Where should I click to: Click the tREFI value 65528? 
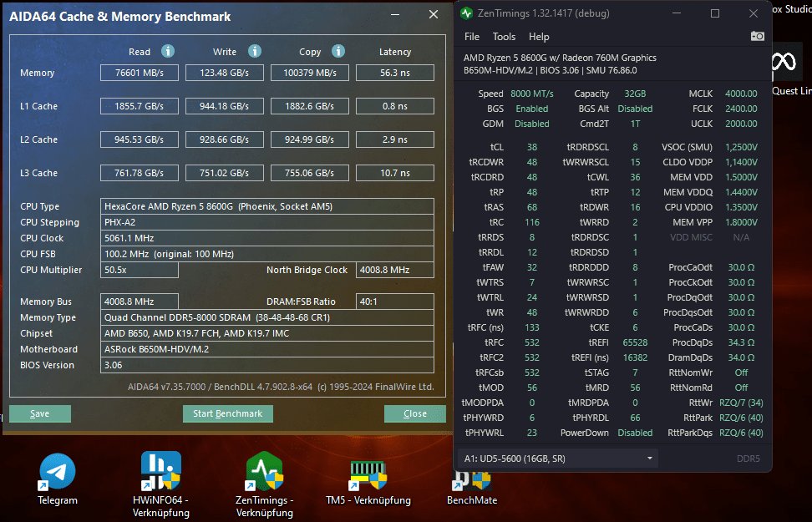pos(635,342)
